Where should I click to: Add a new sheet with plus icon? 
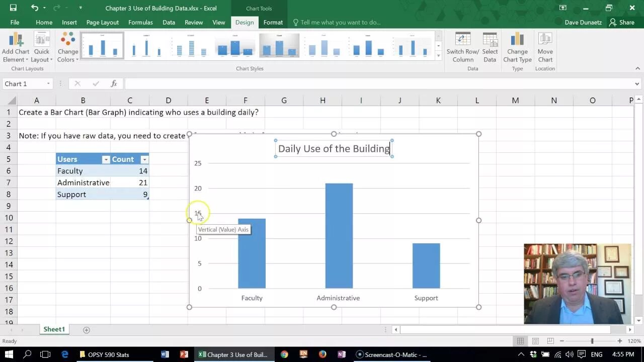click(87, 330)
